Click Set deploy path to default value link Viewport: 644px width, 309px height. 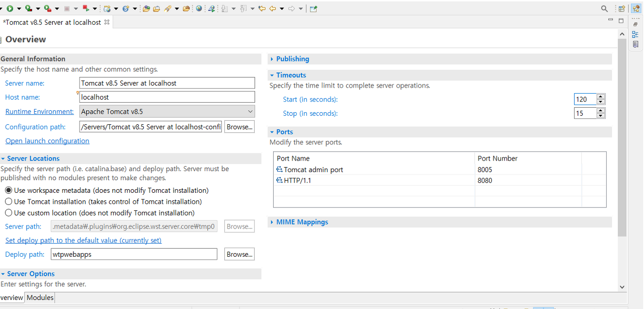click(84, 241)
